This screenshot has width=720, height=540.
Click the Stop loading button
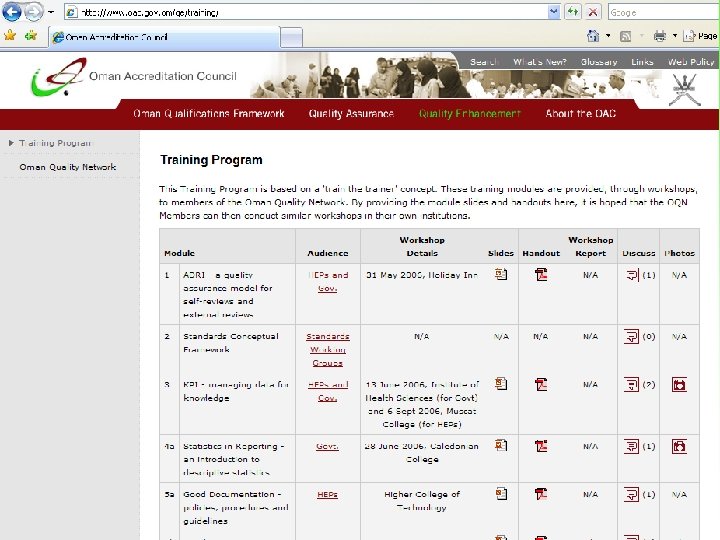593,12
